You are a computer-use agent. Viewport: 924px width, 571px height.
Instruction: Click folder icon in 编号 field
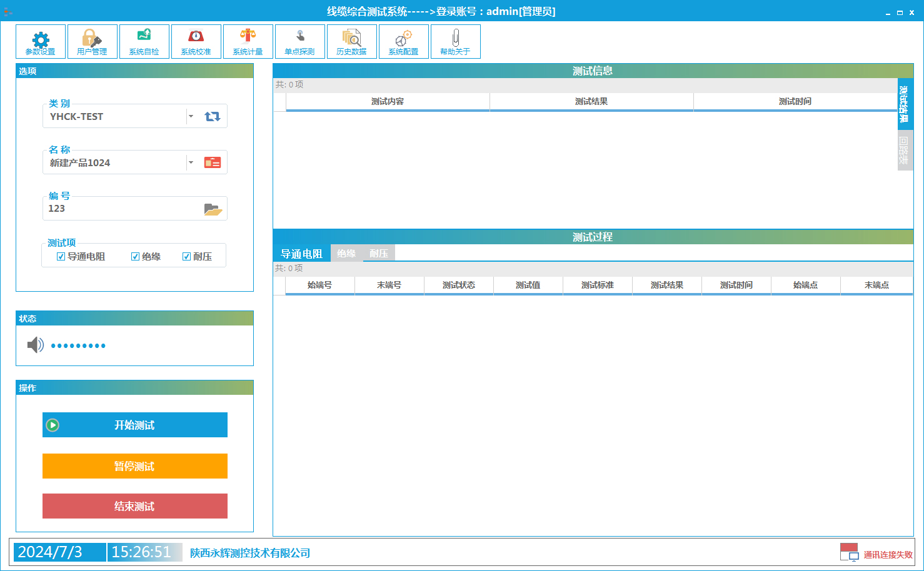pos(213,209)
